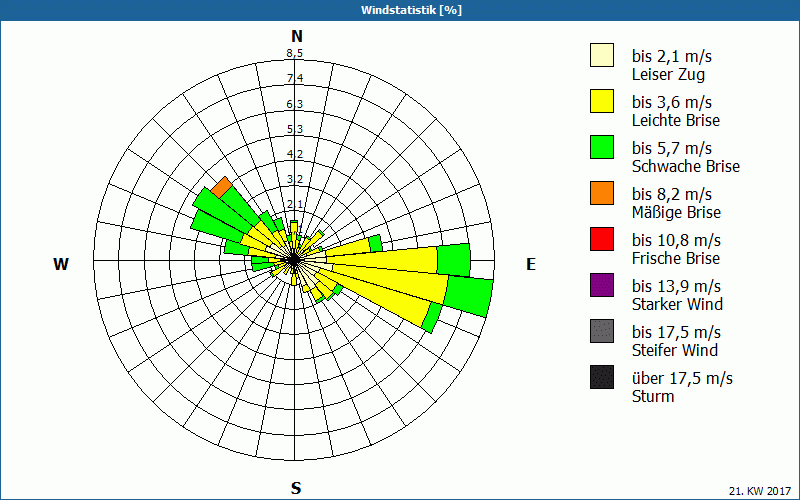Select the 'Starker Wind' legend label

point(677,304)
